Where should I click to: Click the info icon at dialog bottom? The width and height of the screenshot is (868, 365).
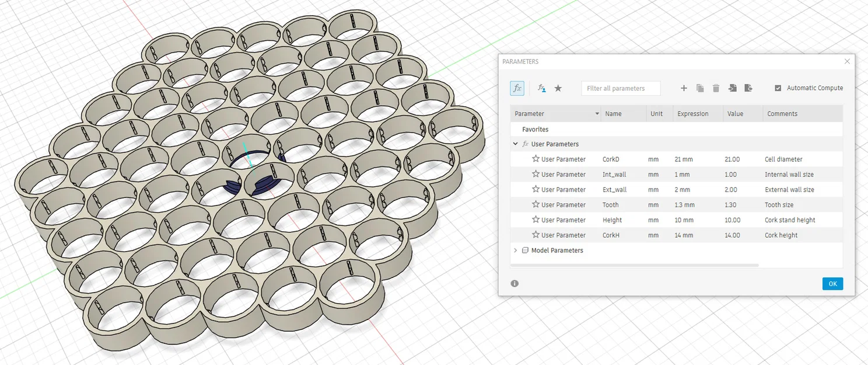514,283
